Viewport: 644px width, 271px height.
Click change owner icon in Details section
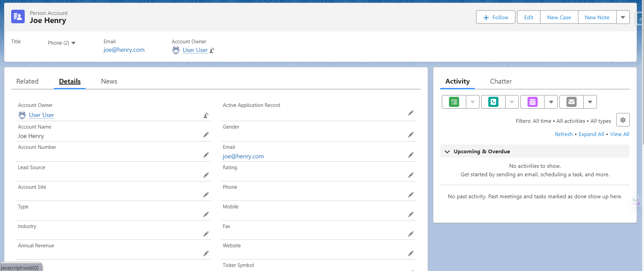click(206, 116)
